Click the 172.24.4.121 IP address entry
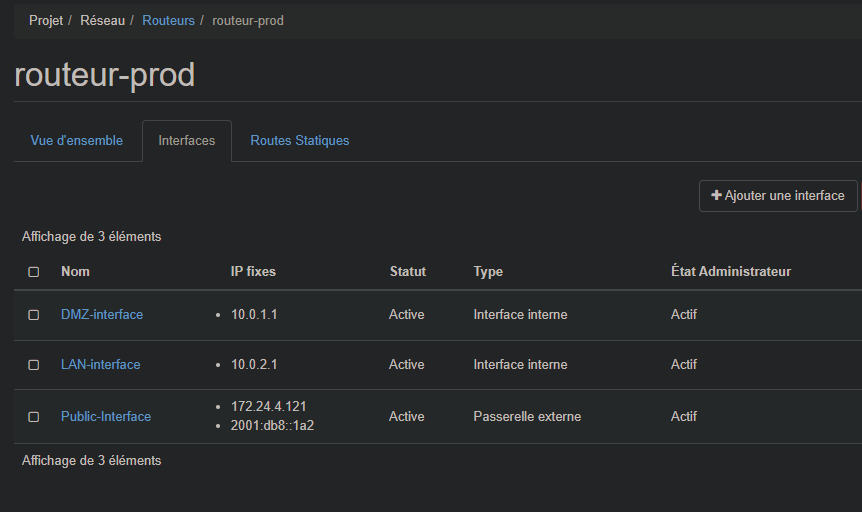Viewport: 862px width, 512px height. (x=268, y=407)
